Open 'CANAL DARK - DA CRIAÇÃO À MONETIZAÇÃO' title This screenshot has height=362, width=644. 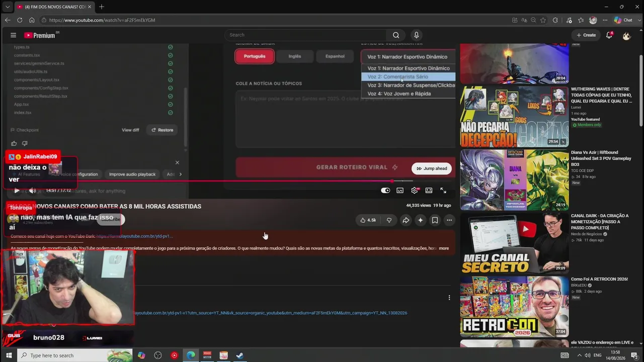[600, 222]
